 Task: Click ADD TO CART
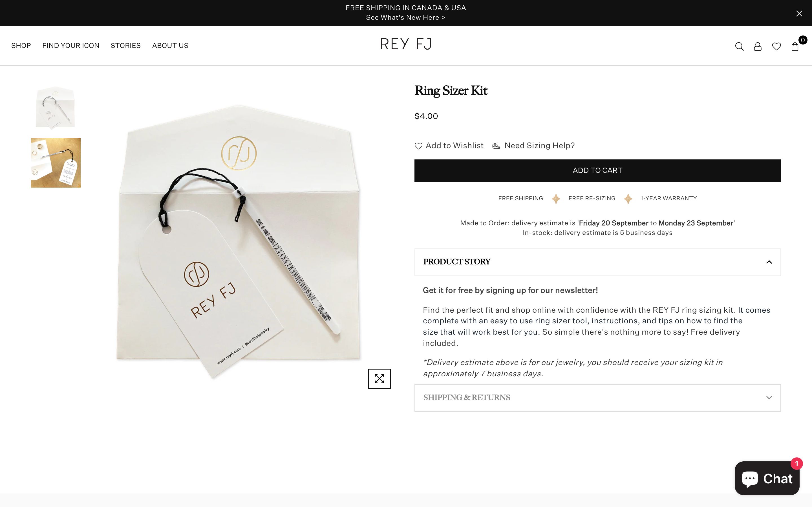597,170
